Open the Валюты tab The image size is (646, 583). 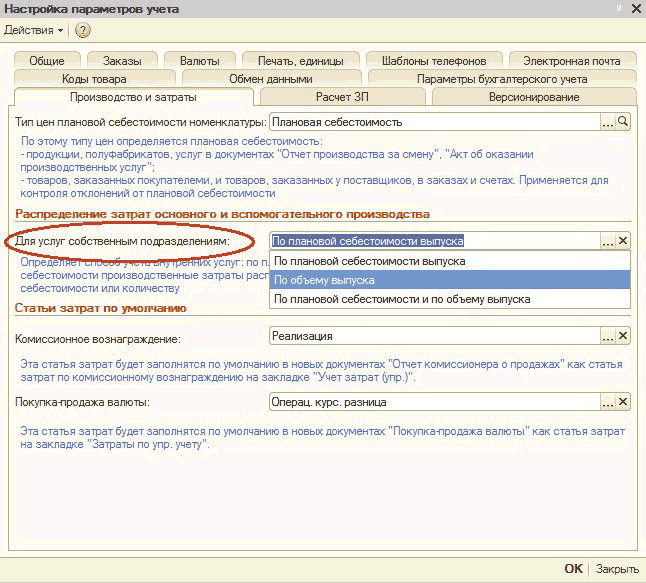tap(200, 61)
